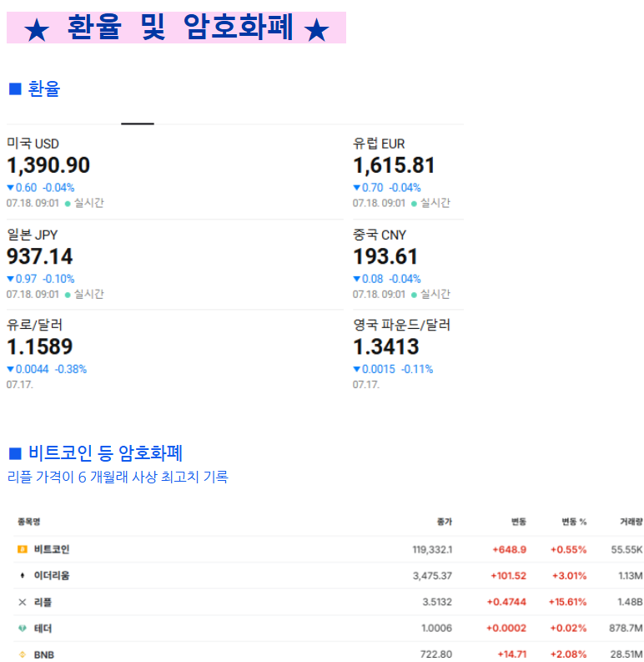644x662 pixels.
Task: Click Ripple change percent +15.61%
Action: pos(567,602)
